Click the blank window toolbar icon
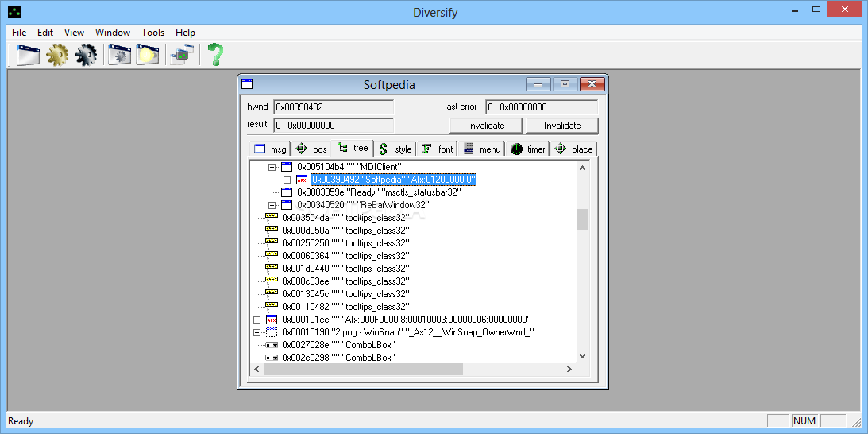Image resolution: width=868 pixels, height=434 pixels. [29, 54]
